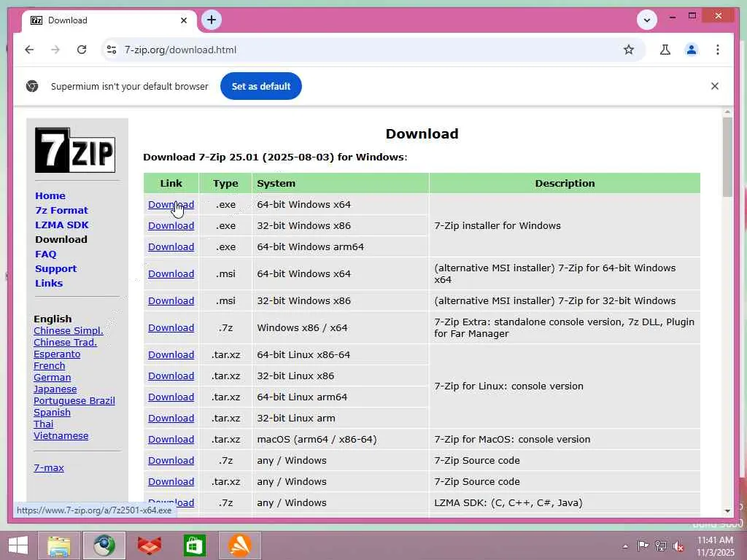This screenshot has height=560, width=747.
Task: Dismiss the default browser banner
Action: (715, 86)
